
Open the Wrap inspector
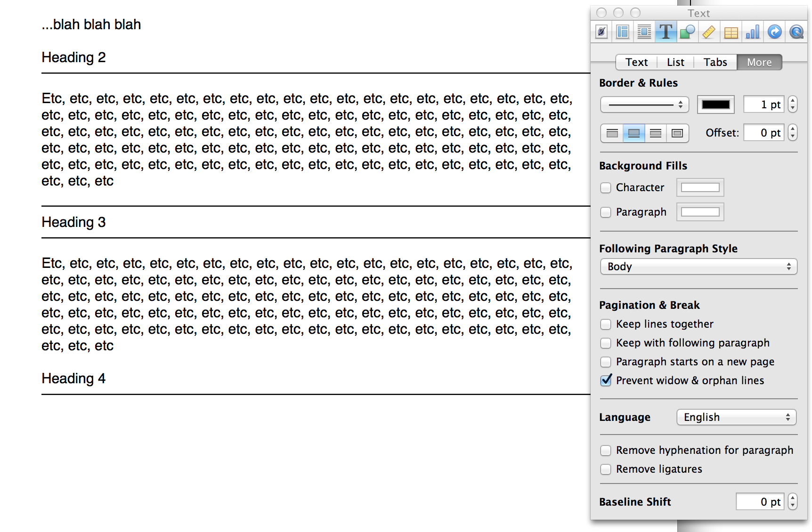pyautogui.click(x=644, y=32)
